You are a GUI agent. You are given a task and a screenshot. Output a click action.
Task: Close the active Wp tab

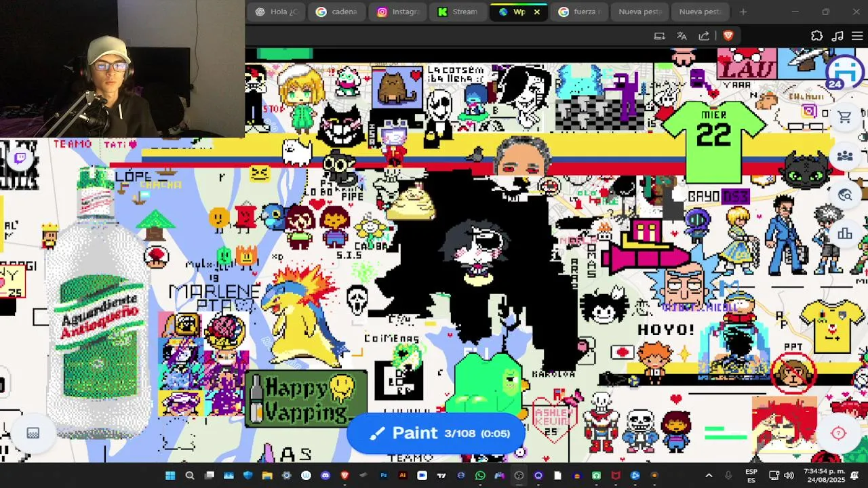pyautogui.click(x=536, y=12)
